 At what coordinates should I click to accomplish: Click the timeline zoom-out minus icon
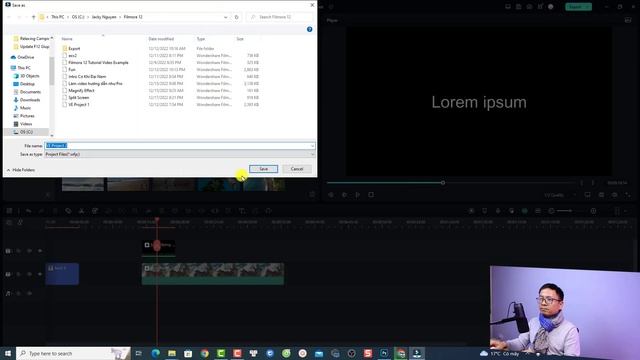click(551, 211)
